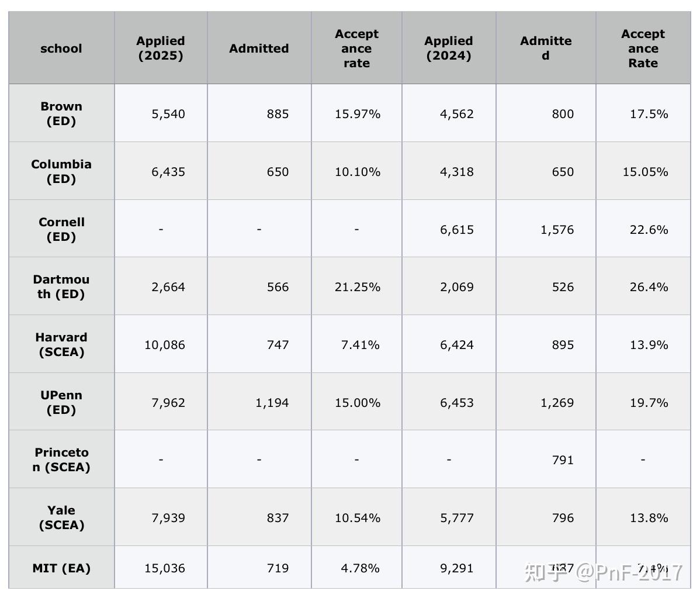The image size is (700, 601).
Task: Click Harvard's 10,086 applicants cell
Action: click(165, 345)
